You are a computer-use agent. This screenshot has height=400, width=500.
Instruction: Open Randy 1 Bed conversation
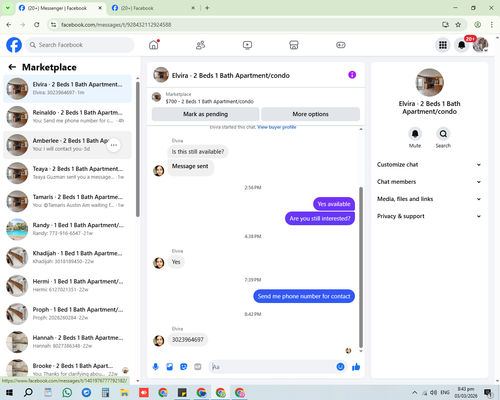point(67,229)
